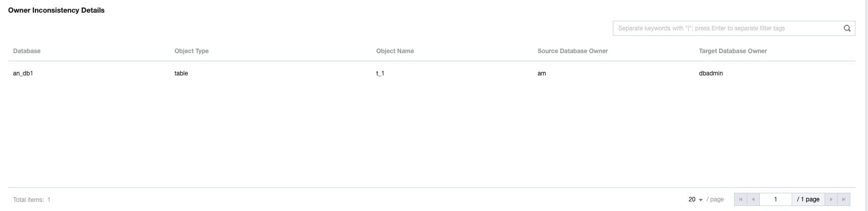Click the Object Type column header
This screenshot has width=868, height=211.
coord(191,51)
